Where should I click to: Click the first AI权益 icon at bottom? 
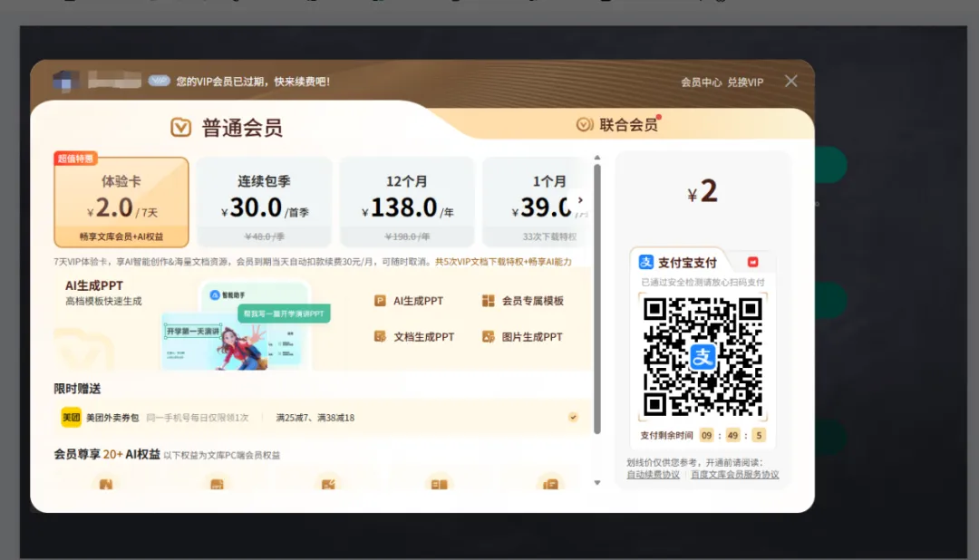pyautogui.click(x=105, y=484)
